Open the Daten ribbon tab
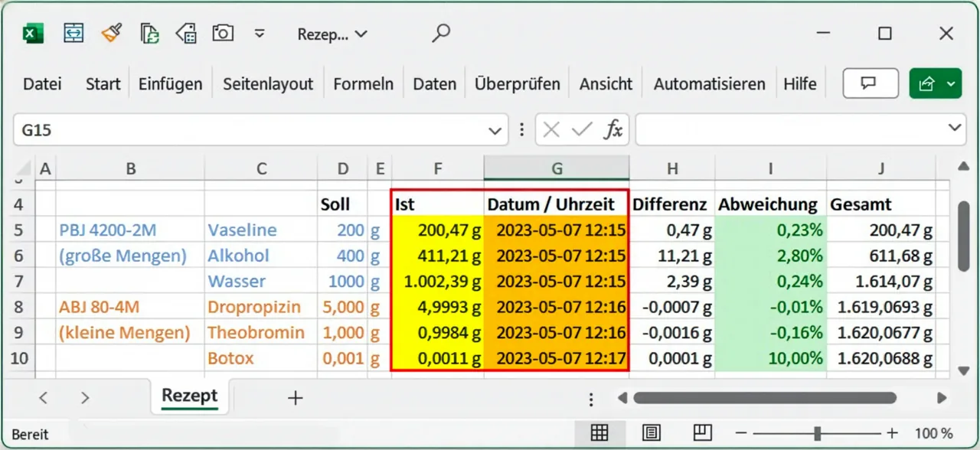 point(435,84)
